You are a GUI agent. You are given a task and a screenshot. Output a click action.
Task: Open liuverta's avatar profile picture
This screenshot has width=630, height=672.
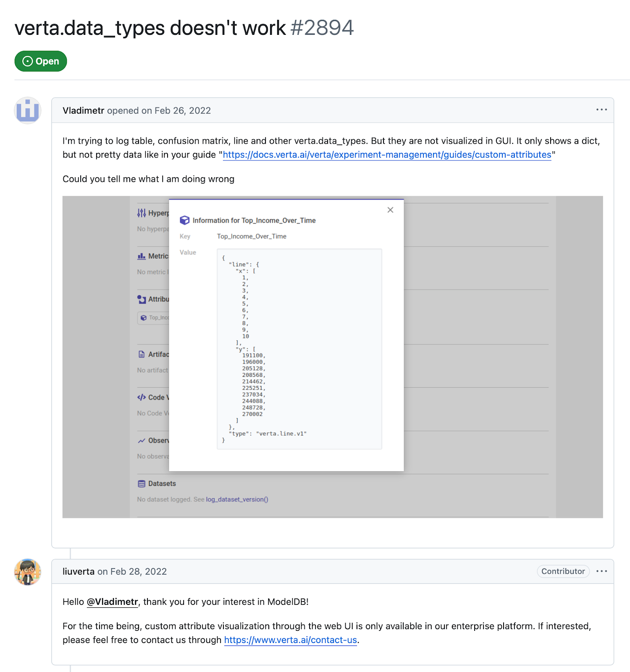tap(28, 572)
